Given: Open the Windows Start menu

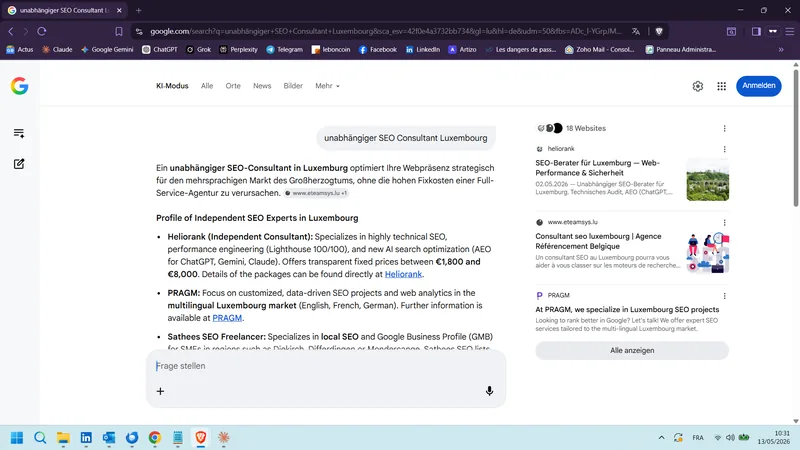Looking at the screenshot, I should (x=17, y=438).
